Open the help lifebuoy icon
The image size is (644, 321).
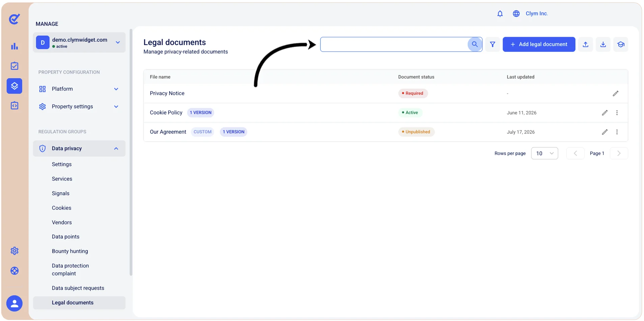[x=14, y=271]
